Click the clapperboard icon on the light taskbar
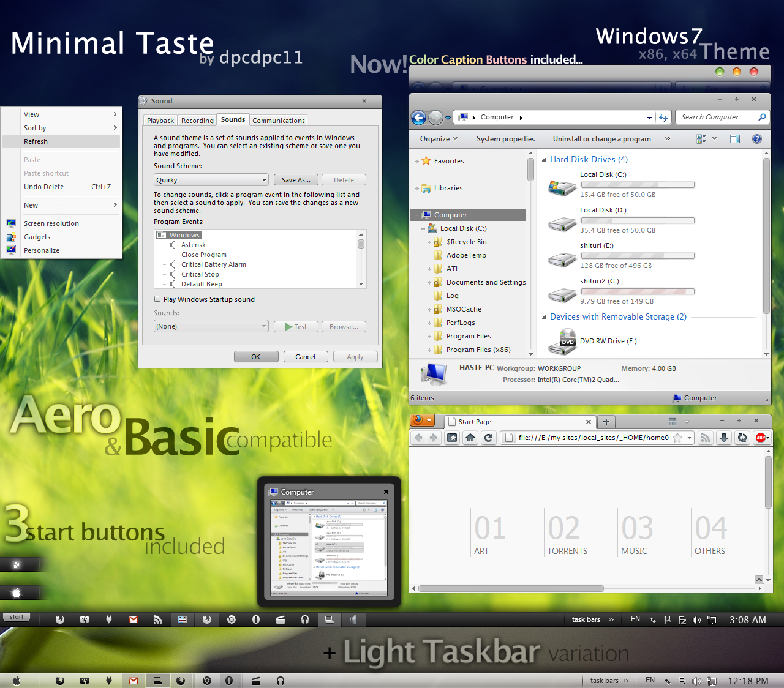Image resolution: width=784 pixels, height=688 pixels. click(256, 681)
